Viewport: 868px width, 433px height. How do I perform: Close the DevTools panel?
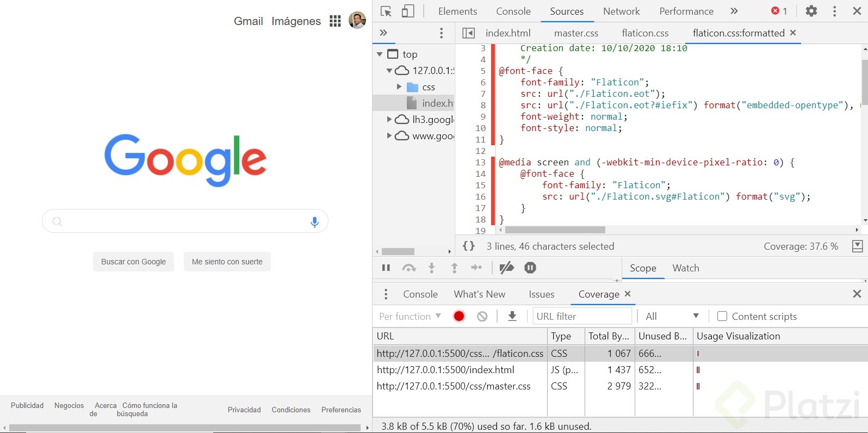(857, 11)
